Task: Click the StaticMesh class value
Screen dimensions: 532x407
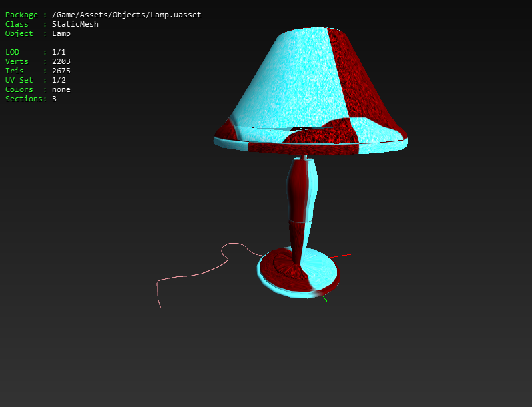Action: click(75, 24)
